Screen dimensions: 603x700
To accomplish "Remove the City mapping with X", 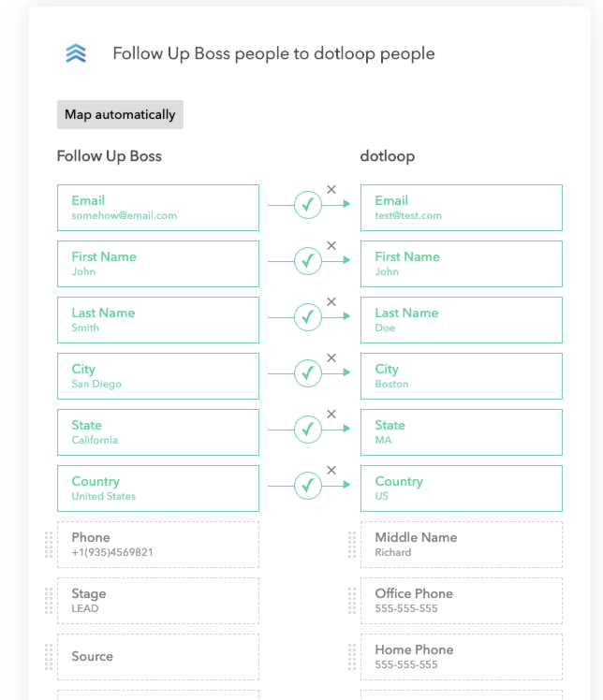I will point(331,358).
